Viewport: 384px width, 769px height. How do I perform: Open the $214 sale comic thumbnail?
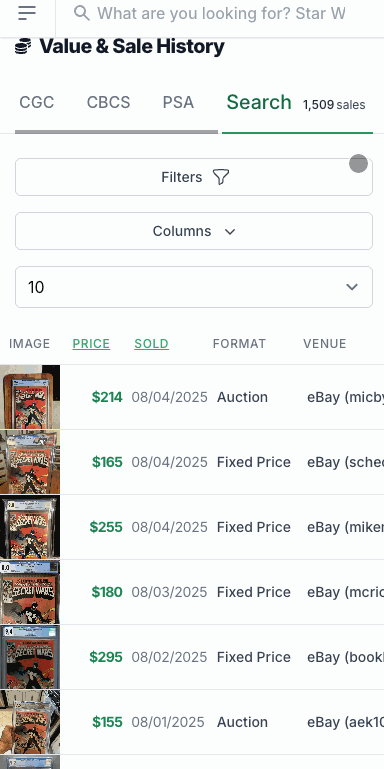(x=30, y=397)
